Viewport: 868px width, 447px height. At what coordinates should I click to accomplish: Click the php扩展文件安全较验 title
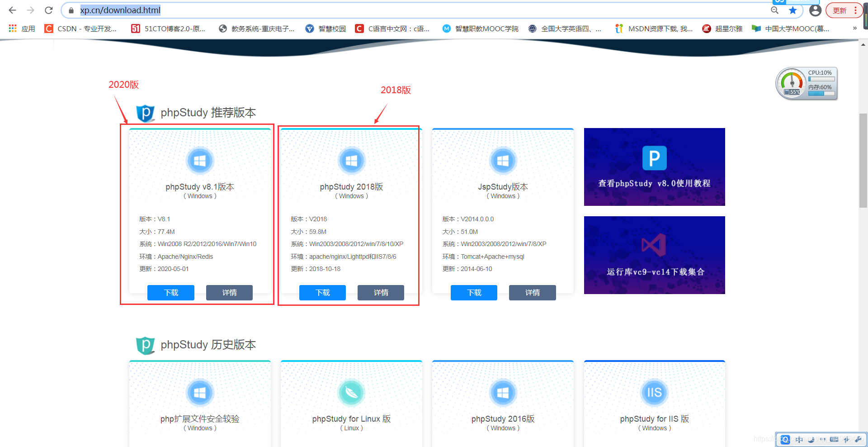click(x=200, y=419)
